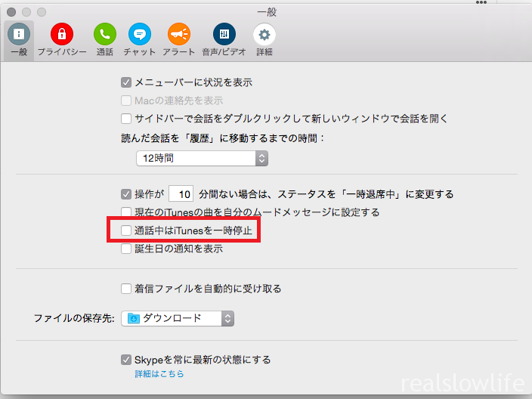
Task: Click the blue Downloads folder icon
Action: pos(134,318)
